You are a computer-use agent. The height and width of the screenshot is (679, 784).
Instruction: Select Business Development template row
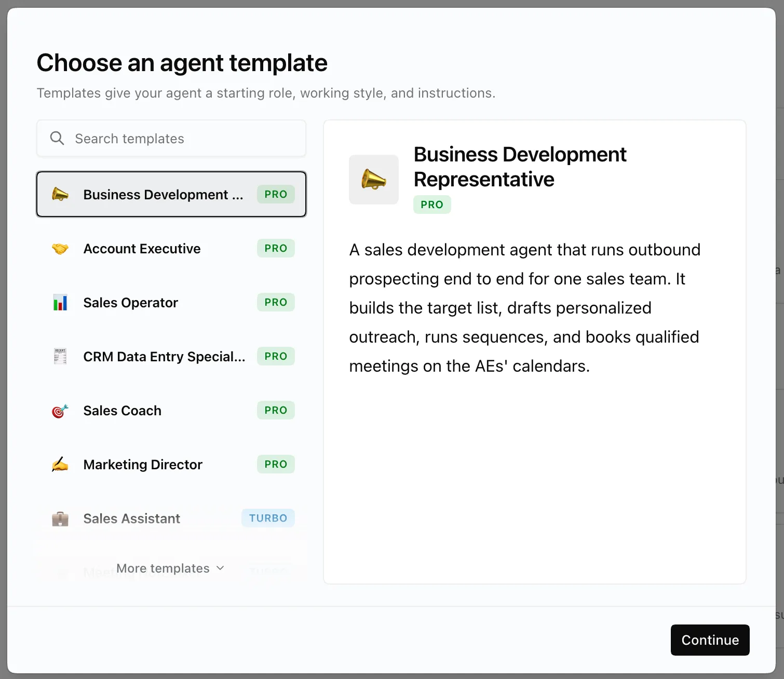(x=171, y=194)
